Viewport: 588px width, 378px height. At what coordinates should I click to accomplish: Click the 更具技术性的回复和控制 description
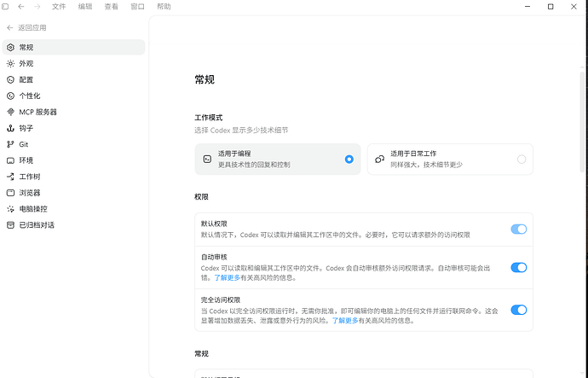click(254, 165)
